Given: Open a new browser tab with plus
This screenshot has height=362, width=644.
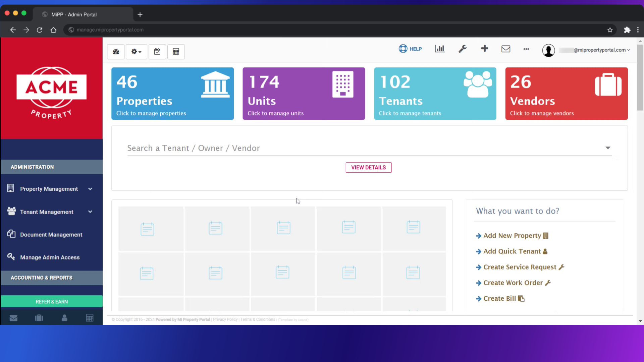Looking at the screenshot, I should coord(140,15).
